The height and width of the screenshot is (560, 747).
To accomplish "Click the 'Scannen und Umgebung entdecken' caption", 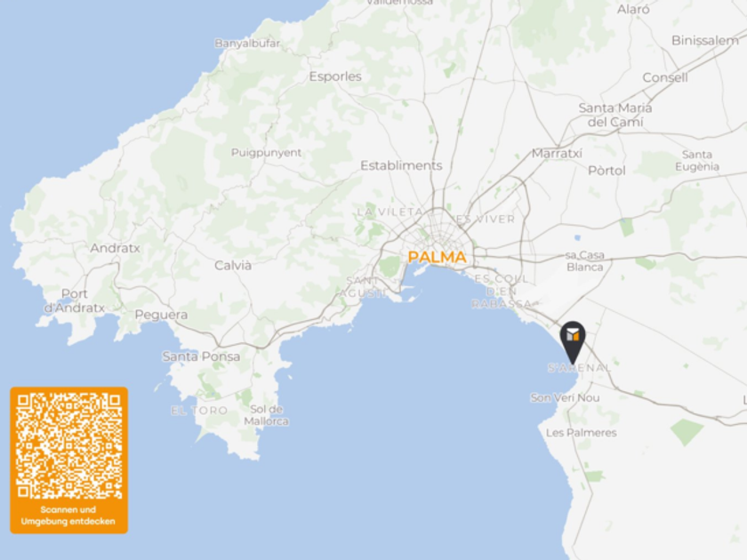I will [x=68, y=516].
